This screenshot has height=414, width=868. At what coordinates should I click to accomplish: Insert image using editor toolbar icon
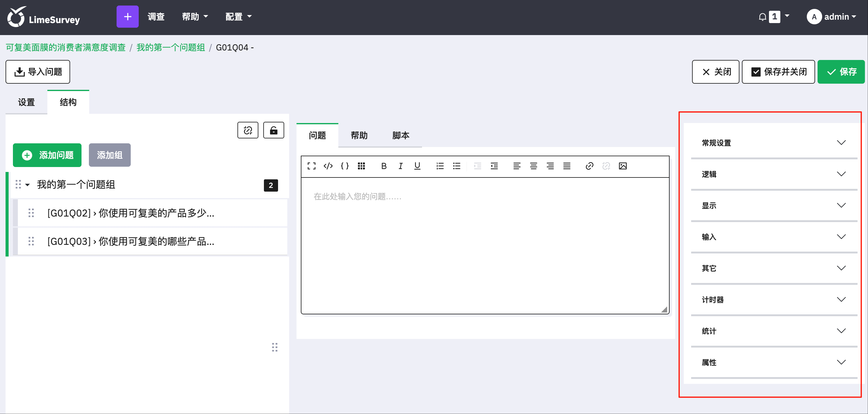click(x=622, y=166)
